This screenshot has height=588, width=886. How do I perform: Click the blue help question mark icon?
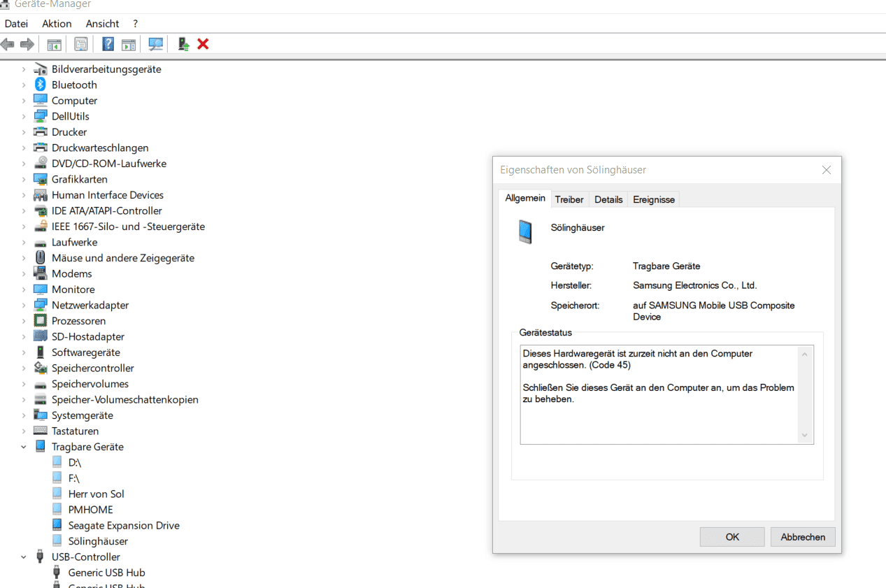(108, 44)
